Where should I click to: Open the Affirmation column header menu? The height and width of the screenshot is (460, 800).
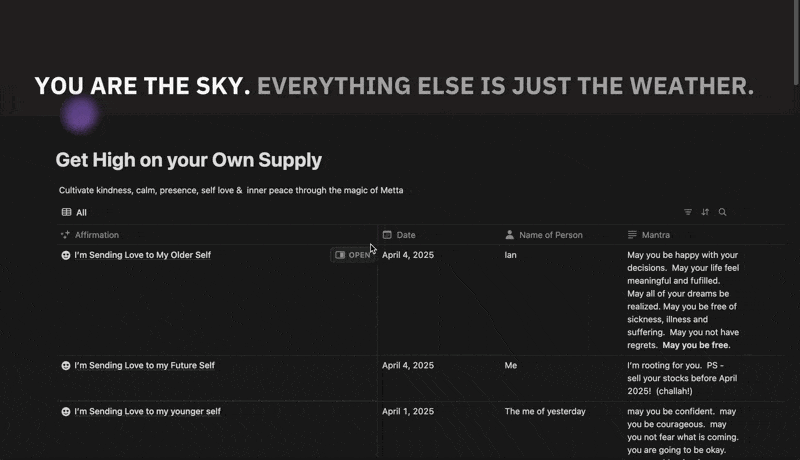[97, 235]
